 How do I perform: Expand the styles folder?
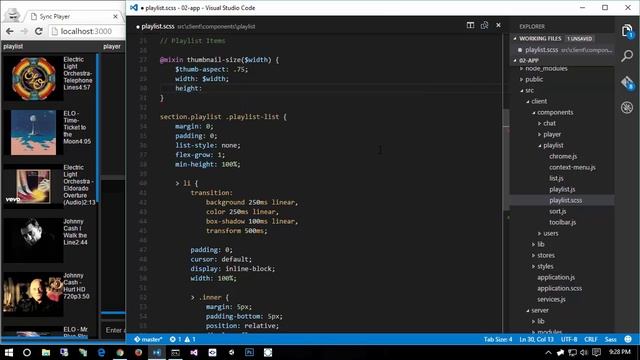(x=545, y=267)
